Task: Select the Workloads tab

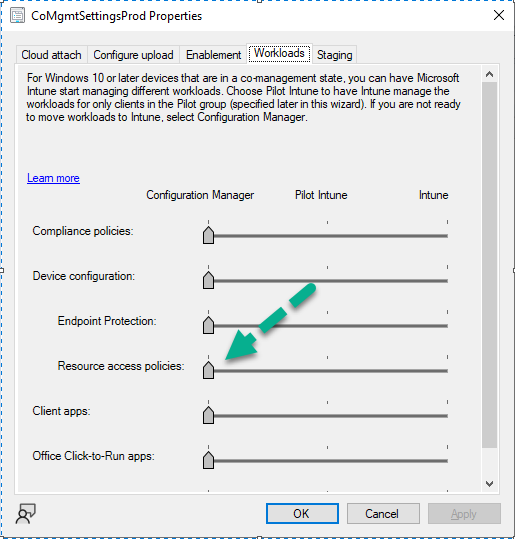Action: 279,54
